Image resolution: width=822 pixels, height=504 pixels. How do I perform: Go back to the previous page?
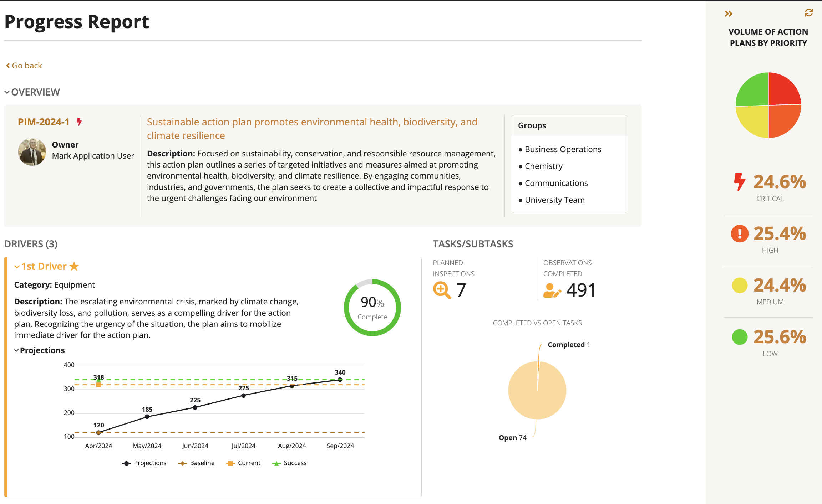click(x=24, y=66)
